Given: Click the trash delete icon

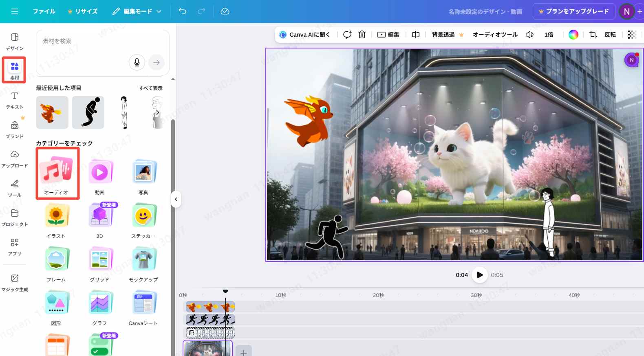Looking at the screenshot, I should [x=362, y=35].
